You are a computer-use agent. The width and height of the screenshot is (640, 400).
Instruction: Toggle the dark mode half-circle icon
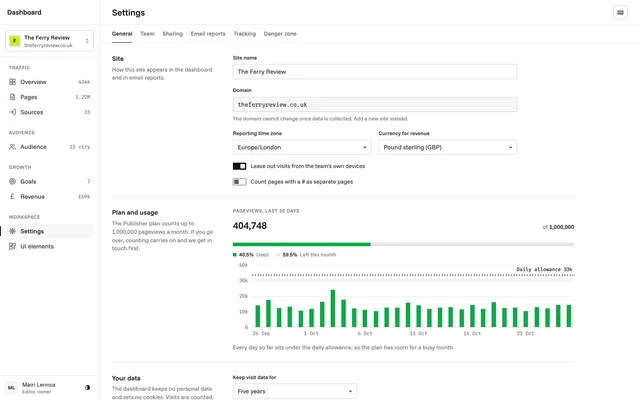point(87,387)
